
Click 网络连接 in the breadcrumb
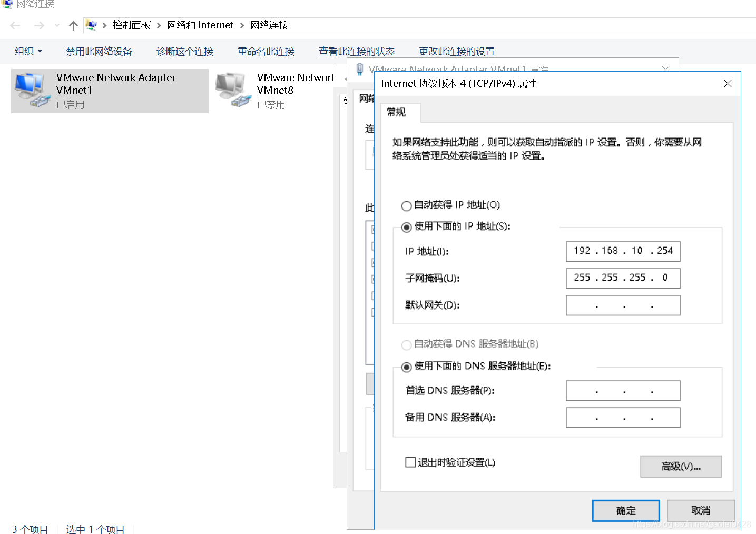pyautogui.click(x=270, y=25)
